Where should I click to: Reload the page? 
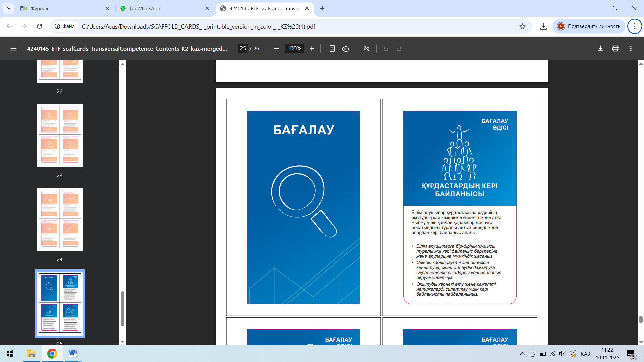pos(39,26)
